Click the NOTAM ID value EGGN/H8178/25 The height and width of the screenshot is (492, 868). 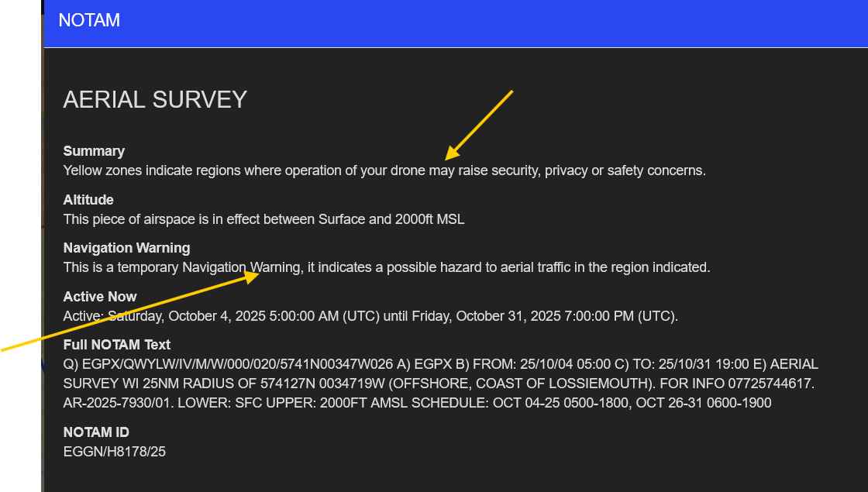(x=115, y=451)
